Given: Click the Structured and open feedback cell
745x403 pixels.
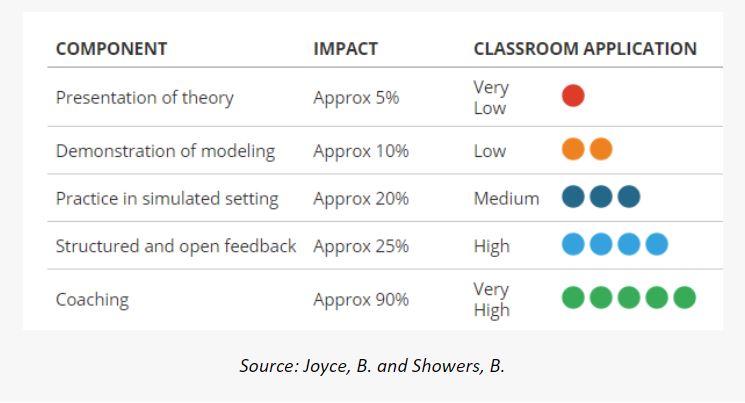Looking at the screenshot, I should 176,246.
